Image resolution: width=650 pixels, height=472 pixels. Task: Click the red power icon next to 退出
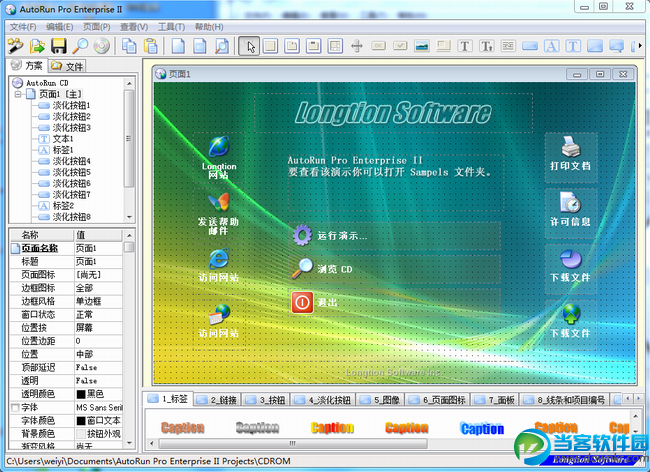(x=302, y=302)
